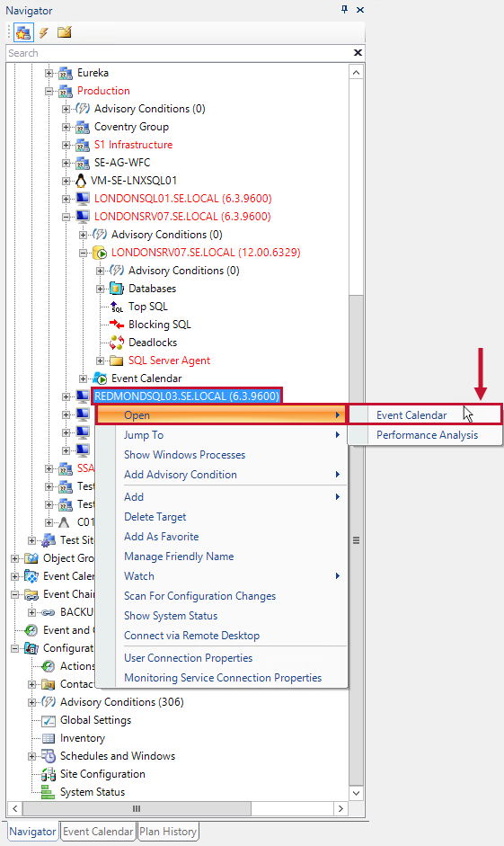Click the Advisory Conditions (306) icon
504x846 pixels.
(49, 702)
